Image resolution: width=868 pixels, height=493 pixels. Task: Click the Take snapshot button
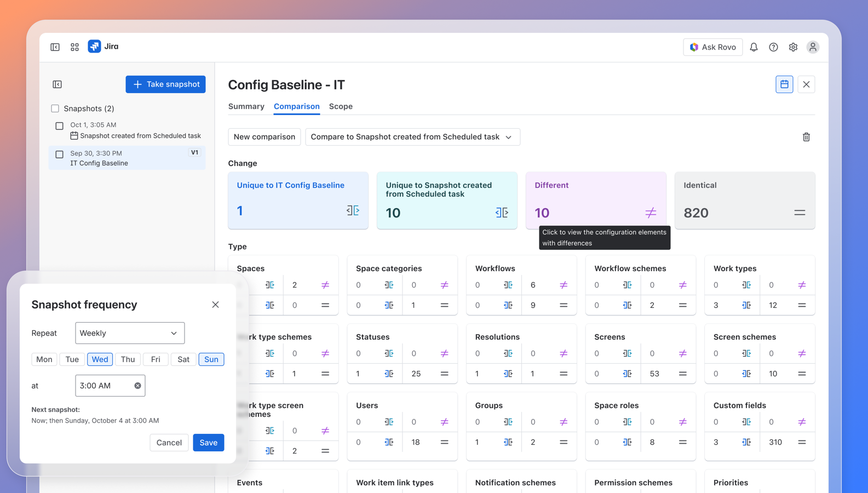click(x=165, y=84)
